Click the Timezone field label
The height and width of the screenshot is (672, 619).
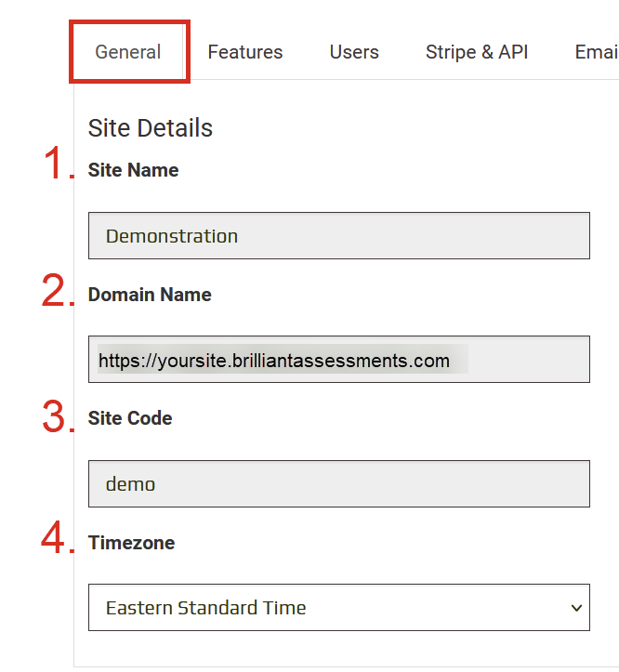(131, 543)
